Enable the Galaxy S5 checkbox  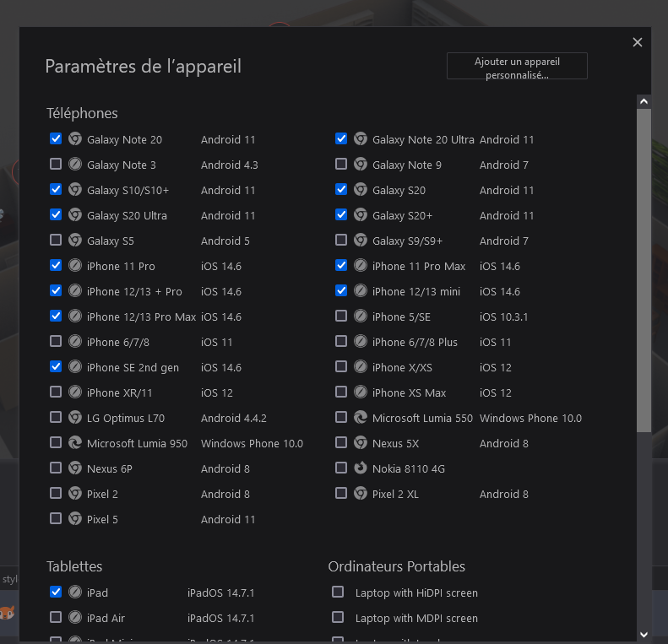(x=56, y=241)
